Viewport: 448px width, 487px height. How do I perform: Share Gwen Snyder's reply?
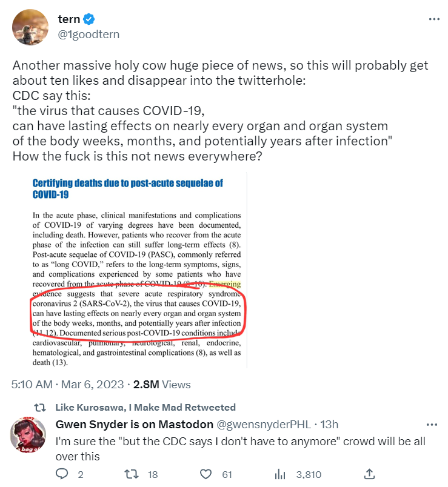click(x=368, y=474)
